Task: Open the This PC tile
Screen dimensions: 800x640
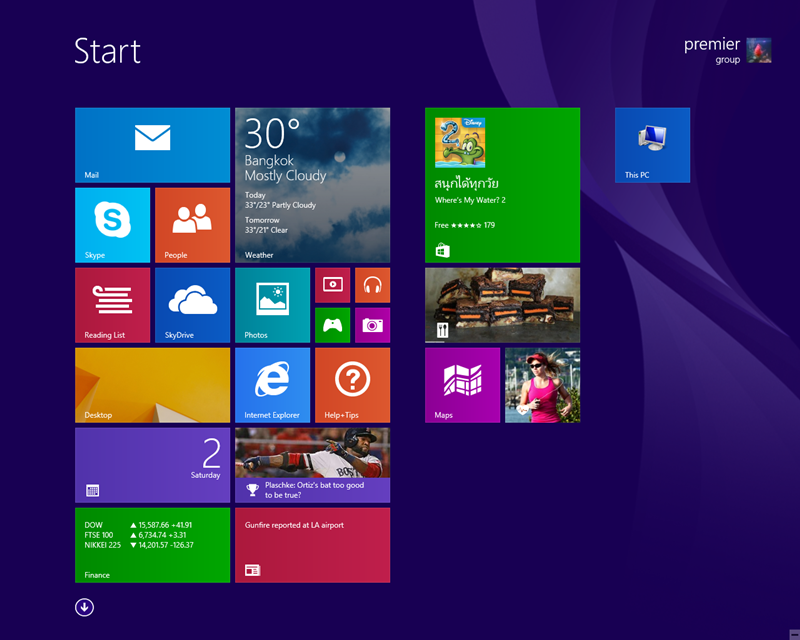Action: point(652,145)
